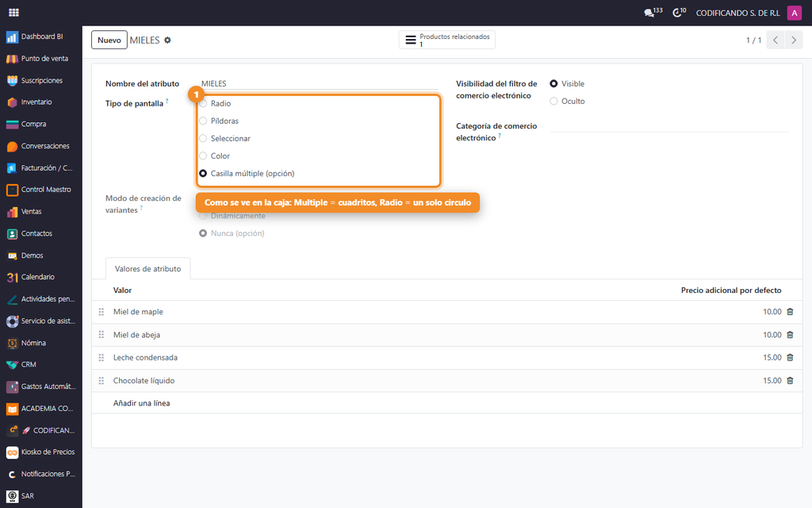Set filter visibility to Visible
This screenshot has width=812, height=508.
pos(553,83)
